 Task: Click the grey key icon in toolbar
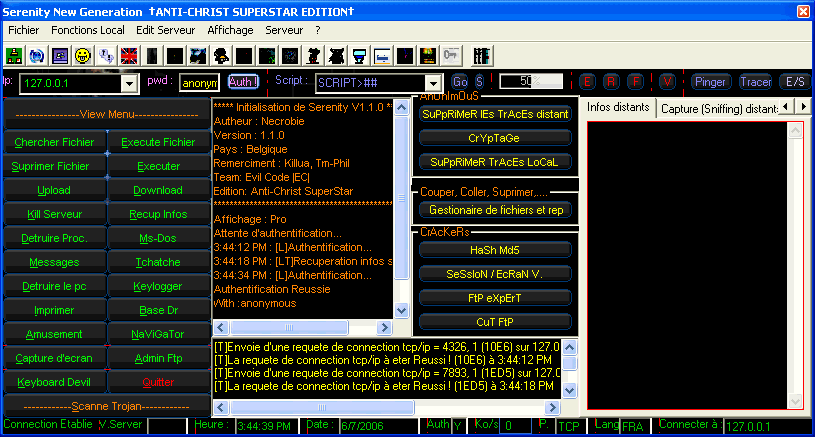point(451,54)
